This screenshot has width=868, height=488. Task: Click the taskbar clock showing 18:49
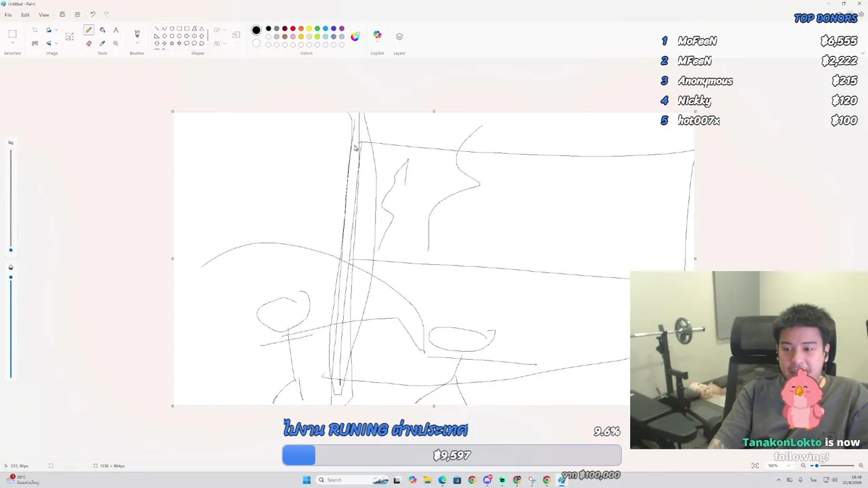852,480
